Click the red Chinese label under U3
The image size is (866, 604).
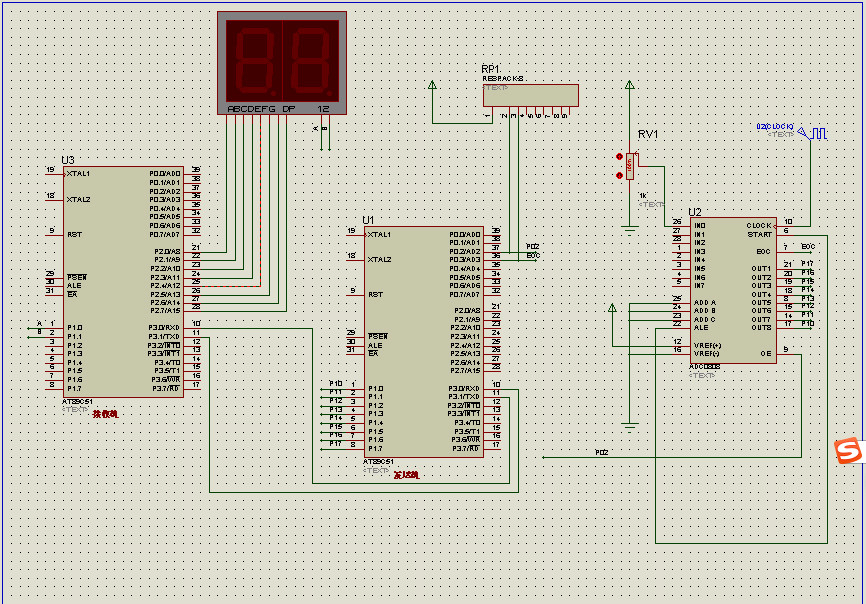105,414
